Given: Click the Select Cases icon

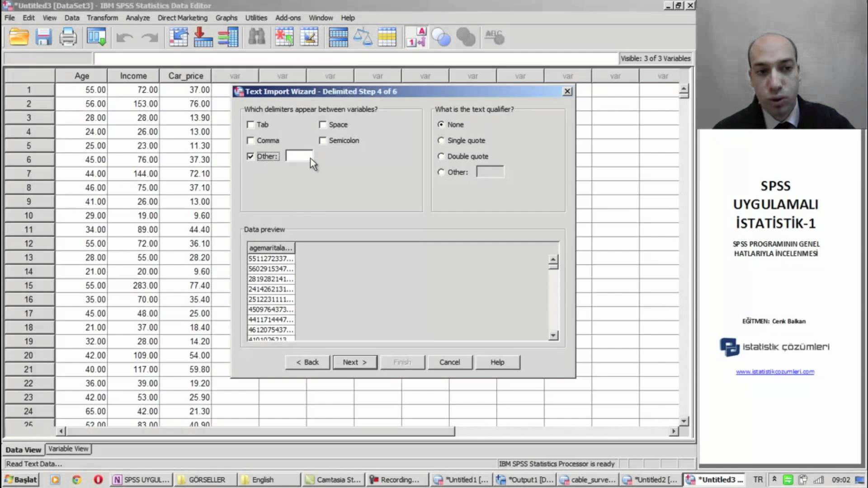Looking at the screenshot, I should tap(387, 37).
